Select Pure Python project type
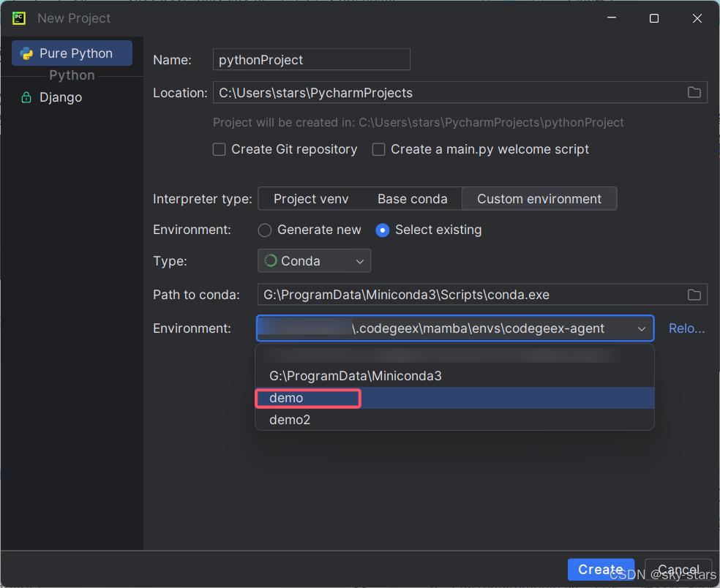This screenshot has height=588, width=720. 72,53
